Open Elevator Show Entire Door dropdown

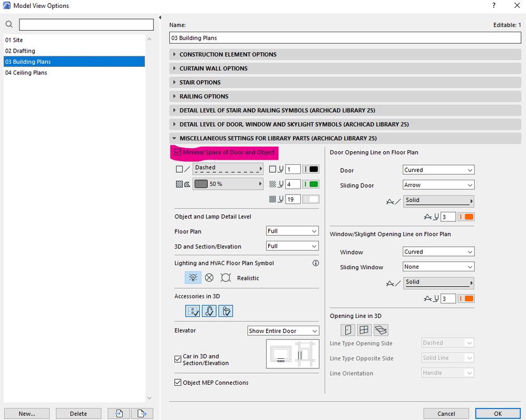coord(283,331)
